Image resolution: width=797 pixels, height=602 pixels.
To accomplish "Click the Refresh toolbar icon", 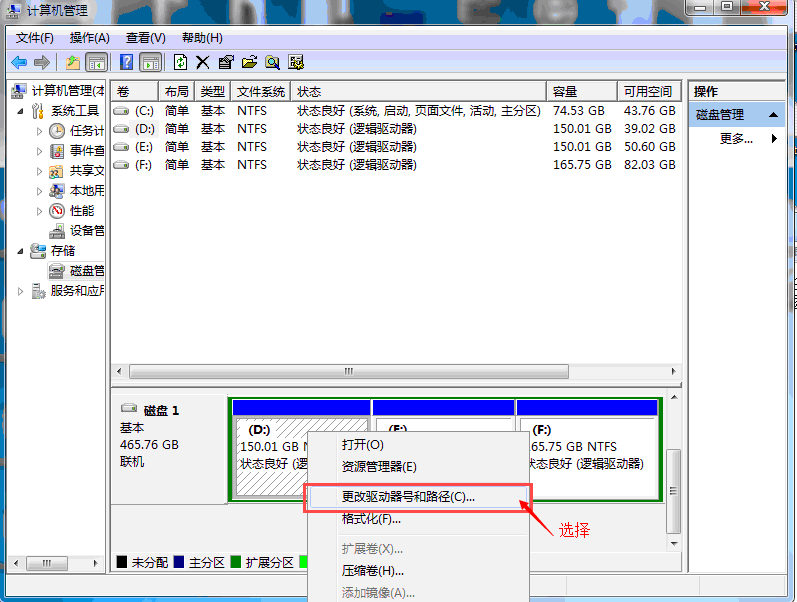I will pos(180,62).
